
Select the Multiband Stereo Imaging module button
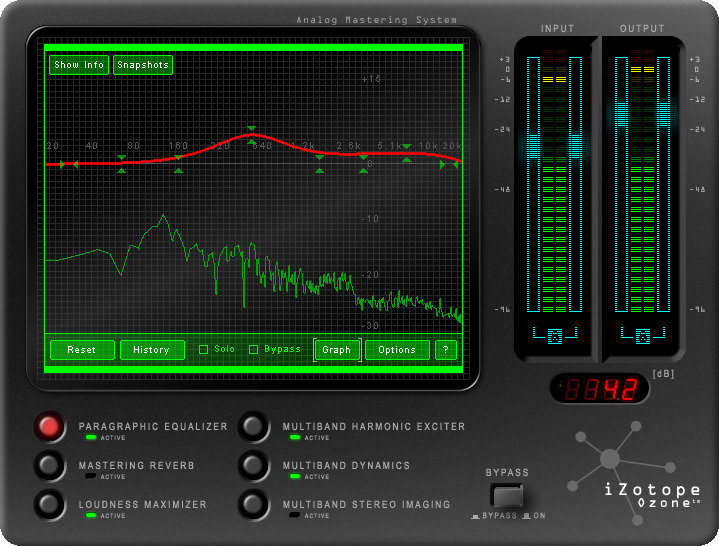click(253, 503)
